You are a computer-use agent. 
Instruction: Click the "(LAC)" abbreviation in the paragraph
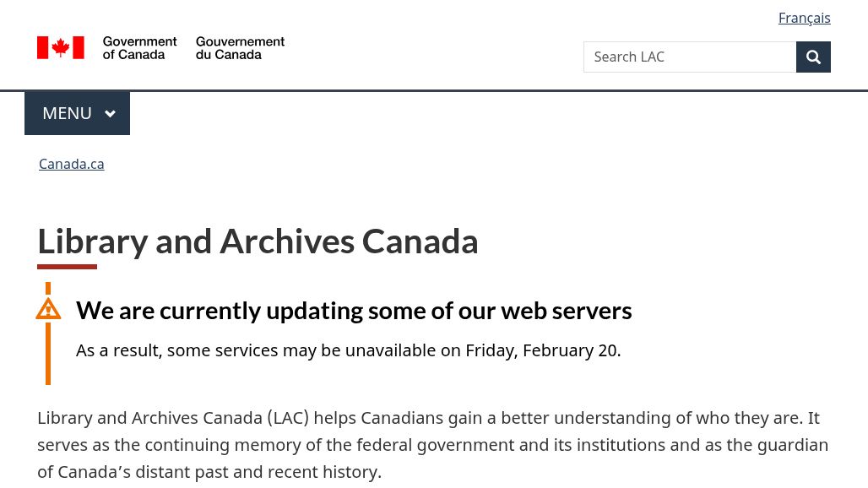(x=289, y=418)
